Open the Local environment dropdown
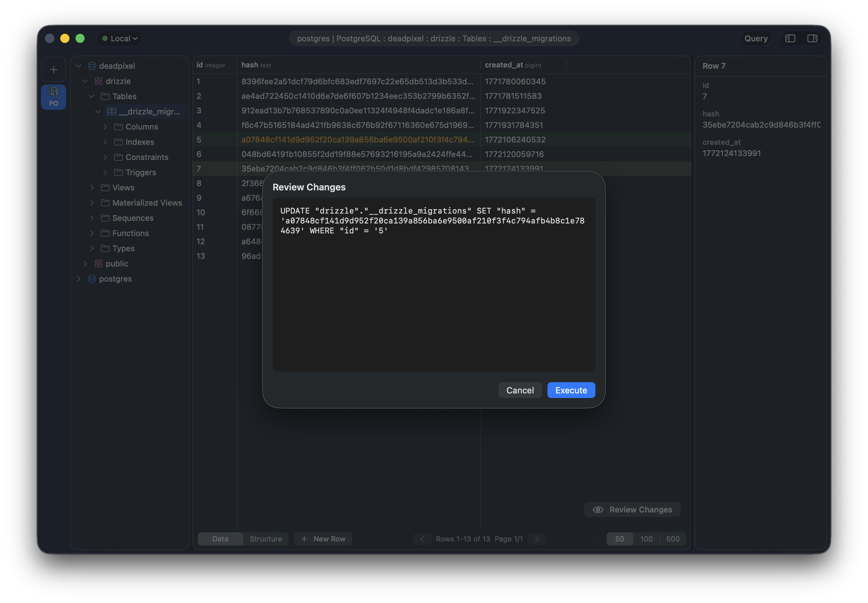868x603 pixels. (x=119, y=38)
